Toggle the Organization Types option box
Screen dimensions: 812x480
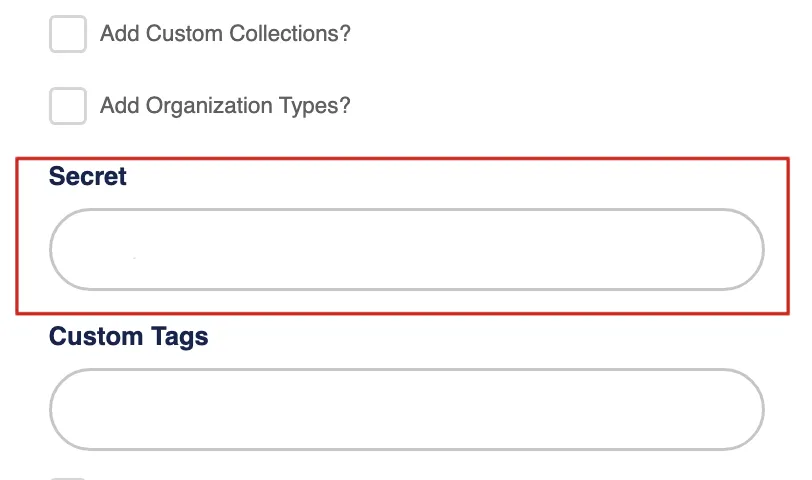click(68, 106)
